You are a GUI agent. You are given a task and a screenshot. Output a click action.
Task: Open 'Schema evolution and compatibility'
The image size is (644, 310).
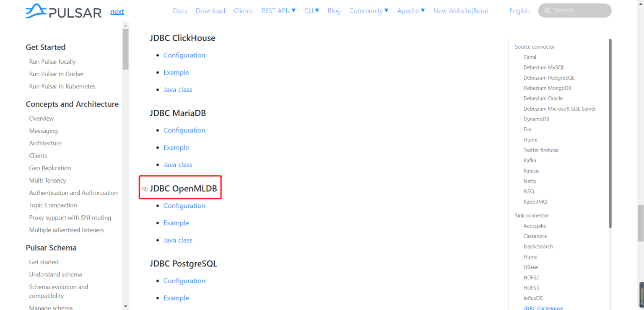point(59,291)
